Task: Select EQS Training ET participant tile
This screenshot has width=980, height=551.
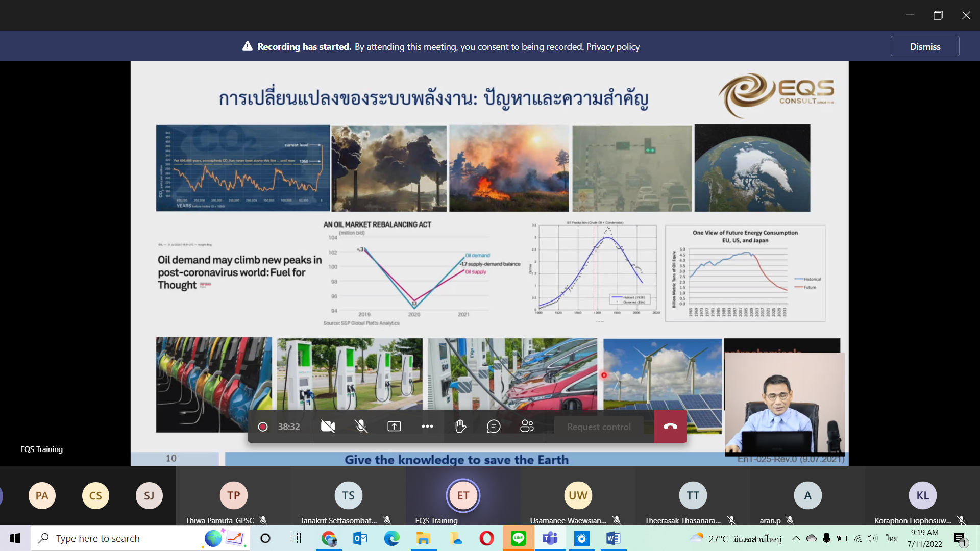Action: click(463, 496)
